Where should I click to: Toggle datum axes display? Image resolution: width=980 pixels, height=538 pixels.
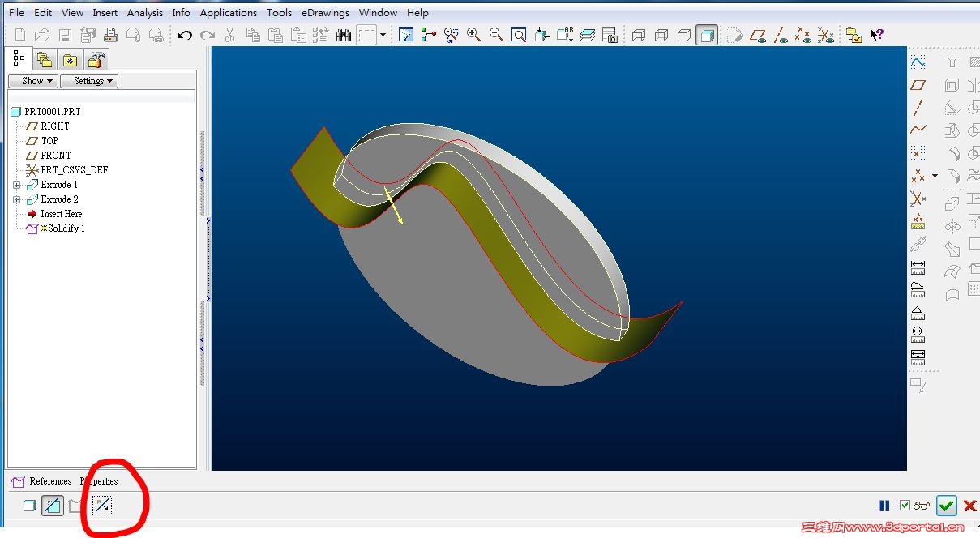(781, 35)
